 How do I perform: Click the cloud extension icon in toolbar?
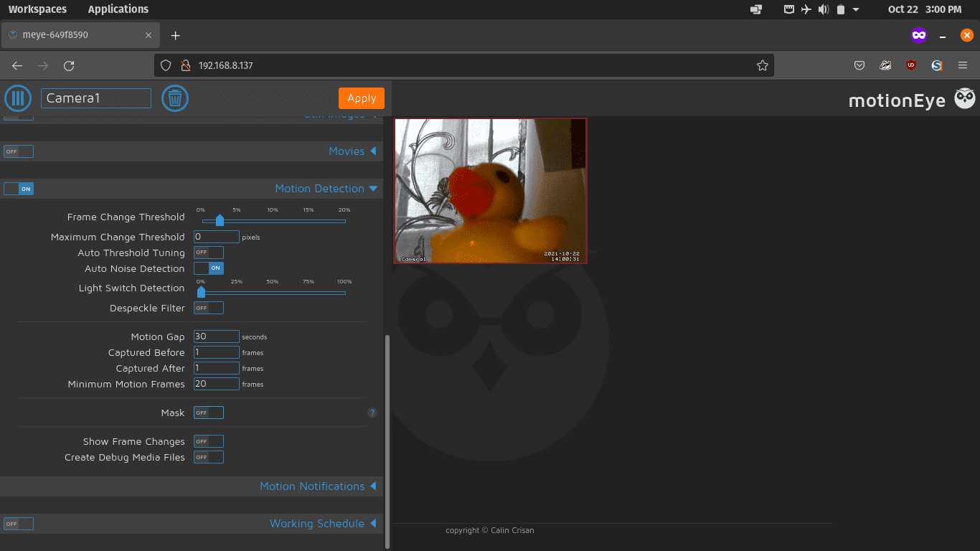tap(885, 65)
